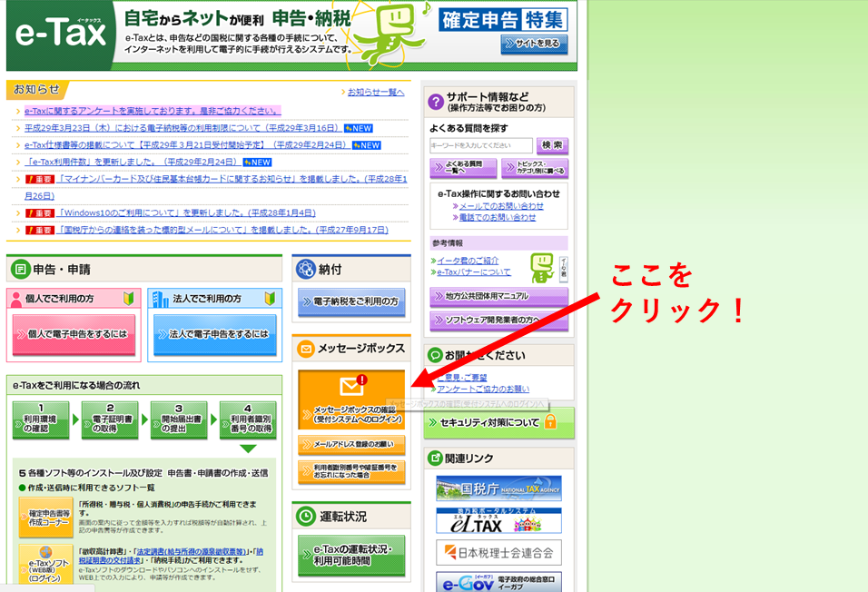Open the e-Taxに関するアンケート news link
This screenshot has width=868, height=592.
153,111
